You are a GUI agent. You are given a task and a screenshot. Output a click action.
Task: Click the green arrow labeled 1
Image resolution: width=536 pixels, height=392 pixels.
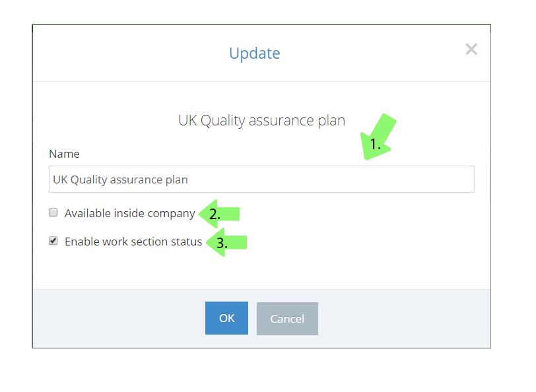point(378,137)
